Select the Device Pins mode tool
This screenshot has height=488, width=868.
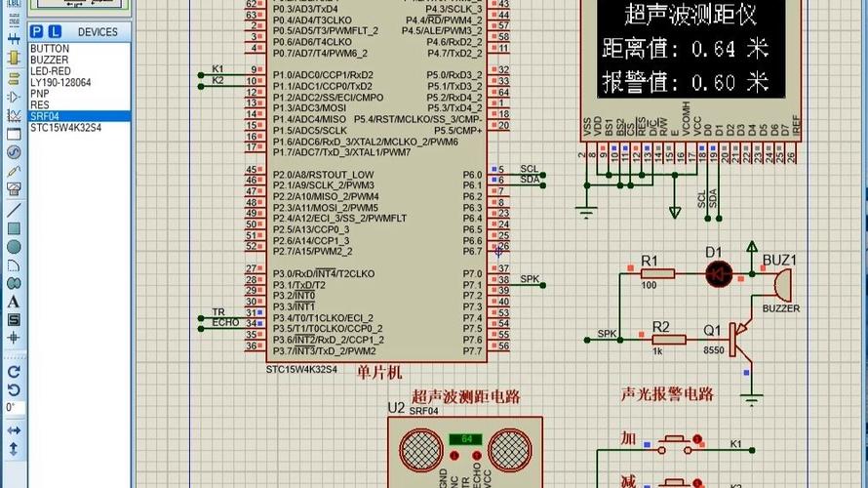[x=14, y=97]
